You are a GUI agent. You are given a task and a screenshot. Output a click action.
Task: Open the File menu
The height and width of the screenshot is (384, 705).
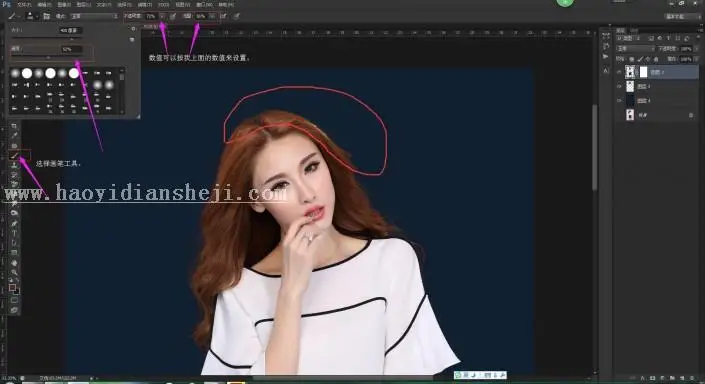(x=24, y=4)
